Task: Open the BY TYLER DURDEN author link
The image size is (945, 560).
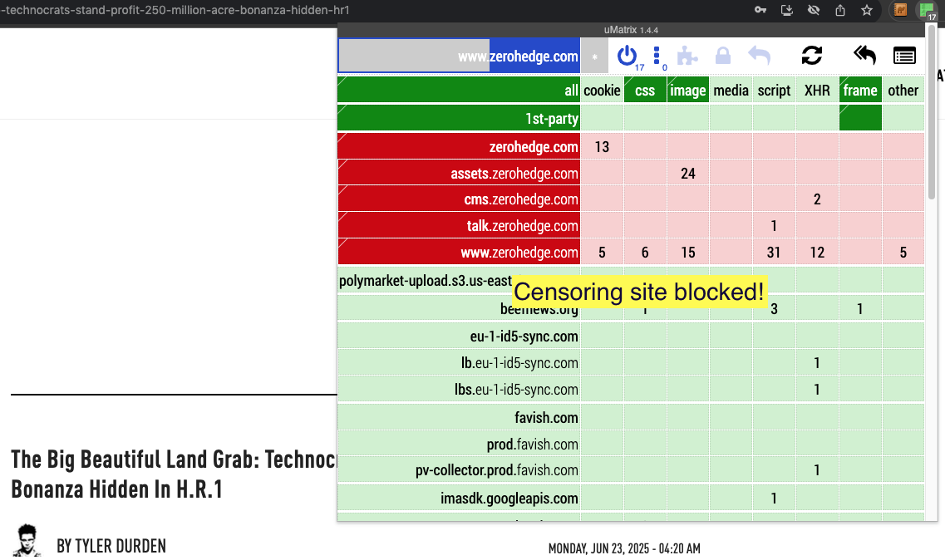Action: tap(111, 546)
